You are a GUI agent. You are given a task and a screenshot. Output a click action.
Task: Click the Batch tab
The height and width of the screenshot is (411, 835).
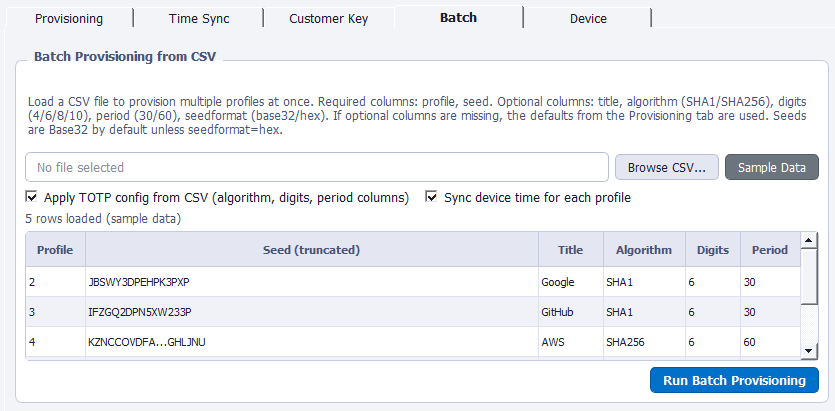458,18
